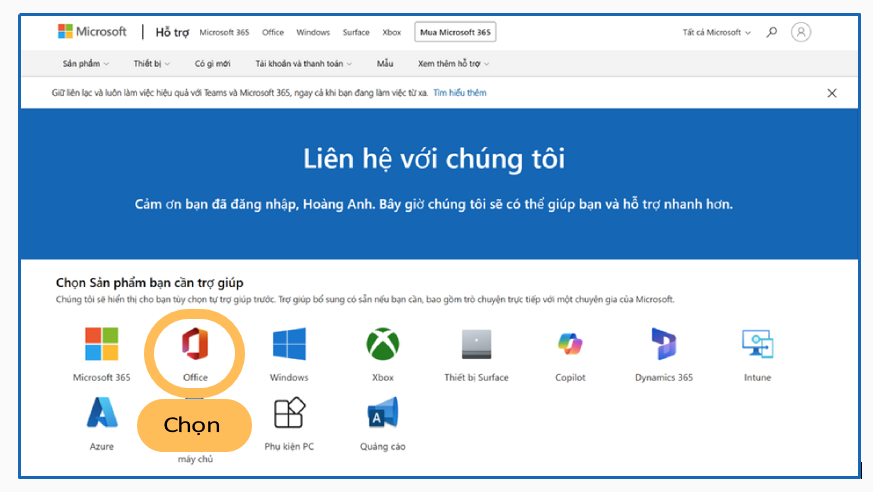
Task: Expand the Thiết bị dropdown
Action: coord(151,63)
